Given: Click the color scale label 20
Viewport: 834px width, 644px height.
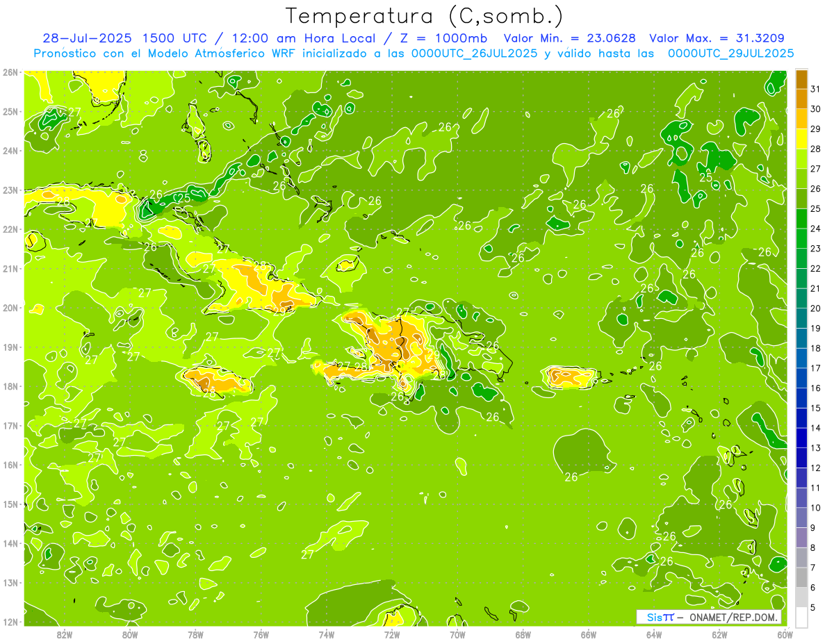Looking at the screenshot, I should click(x=816, y=308).
